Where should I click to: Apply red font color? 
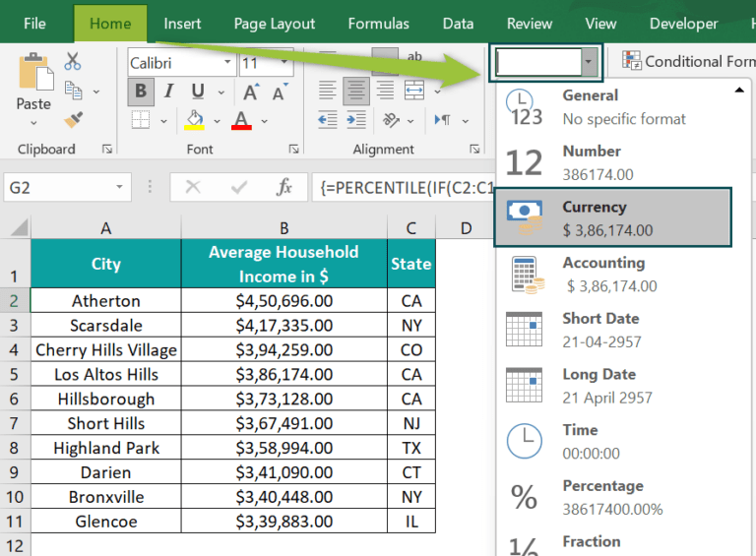pyautogui.click(x=241, y=120)
